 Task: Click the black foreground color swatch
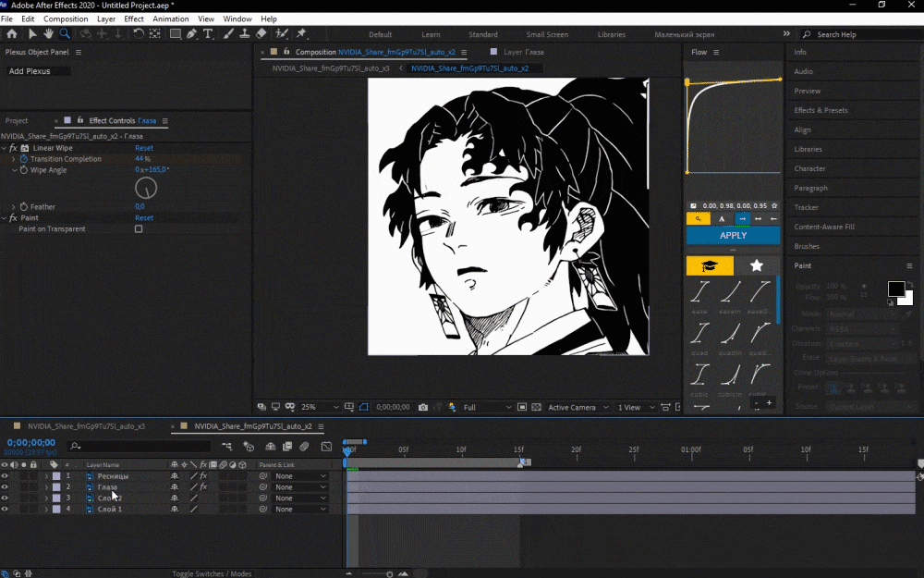click(895, 289)
